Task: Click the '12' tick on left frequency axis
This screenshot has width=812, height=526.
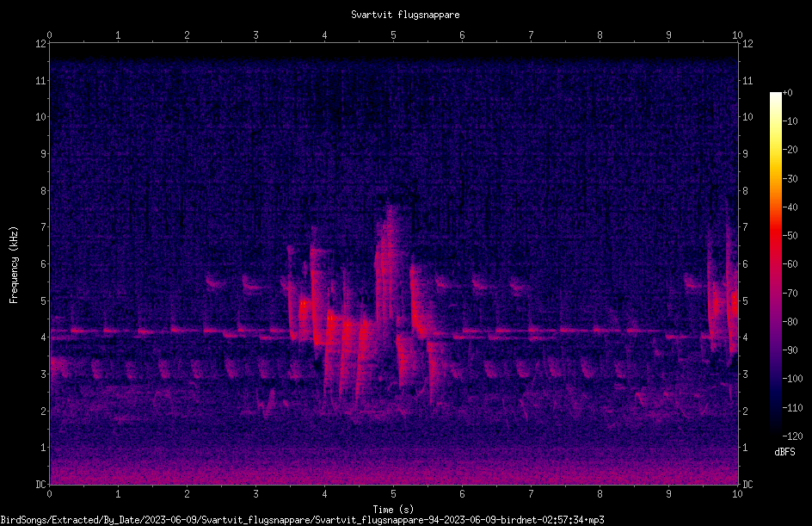Action: [x=40, y=44]
